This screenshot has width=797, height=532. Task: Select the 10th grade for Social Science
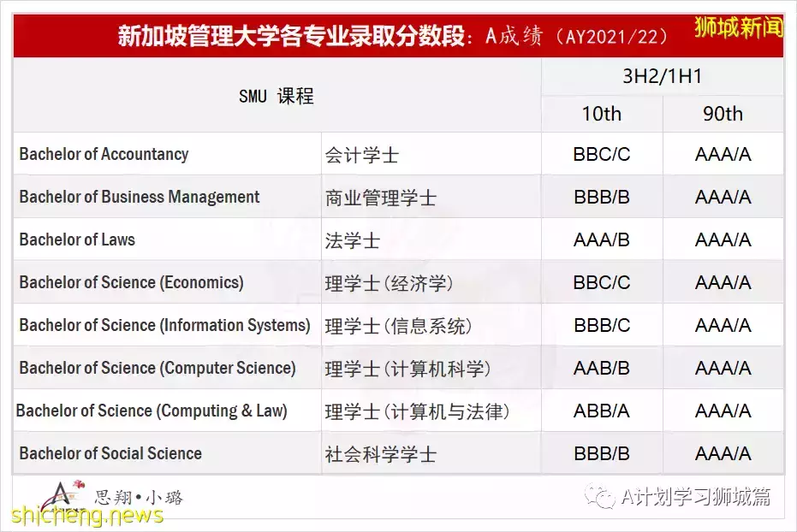[x=602, y=452]
